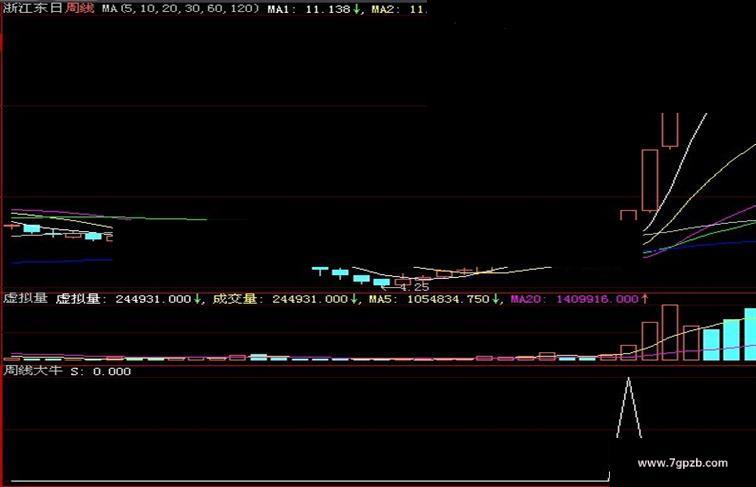The image size is (756, 487).
Task: Select the 虚拟量 indicator name in volume pane
Action: point(26,298)
